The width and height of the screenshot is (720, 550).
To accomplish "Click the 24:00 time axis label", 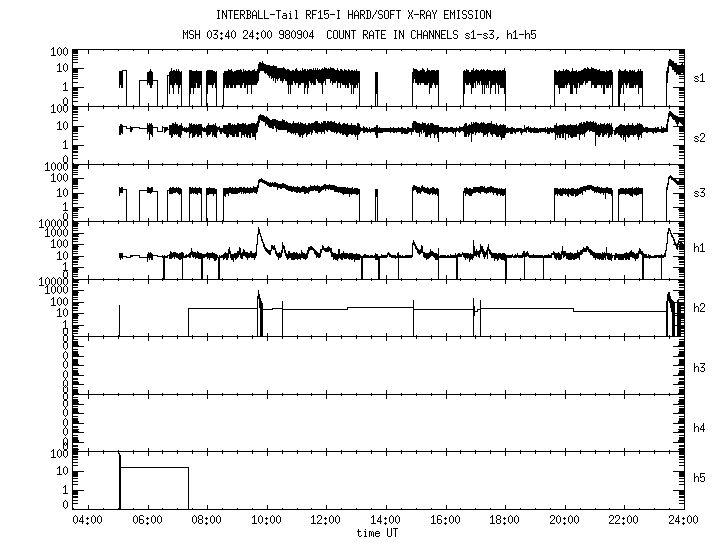I will click(x=684, y=520).
